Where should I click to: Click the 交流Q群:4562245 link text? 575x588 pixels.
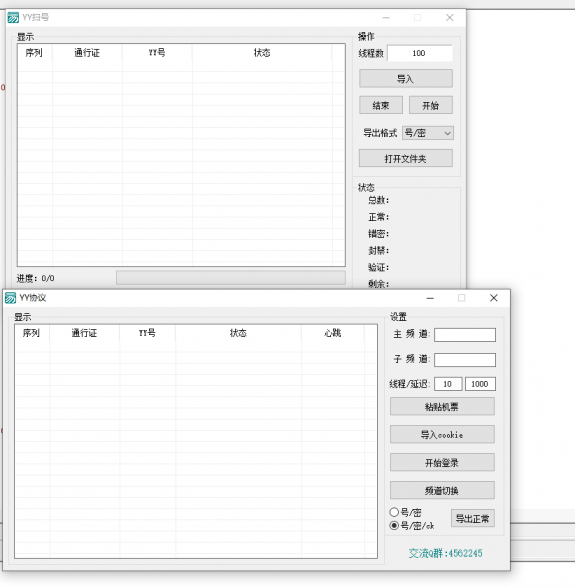(x=446, y=553)
